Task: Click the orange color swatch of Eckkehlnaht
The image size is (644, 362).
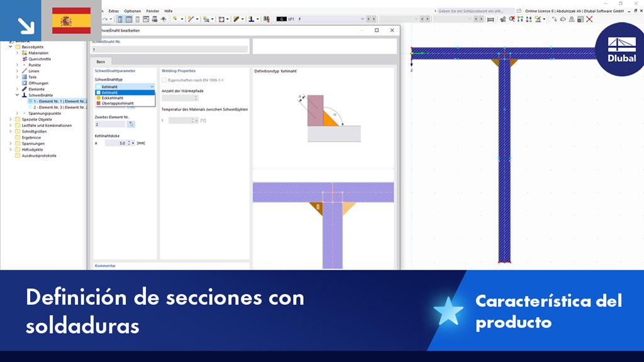Action: [99, 98]
